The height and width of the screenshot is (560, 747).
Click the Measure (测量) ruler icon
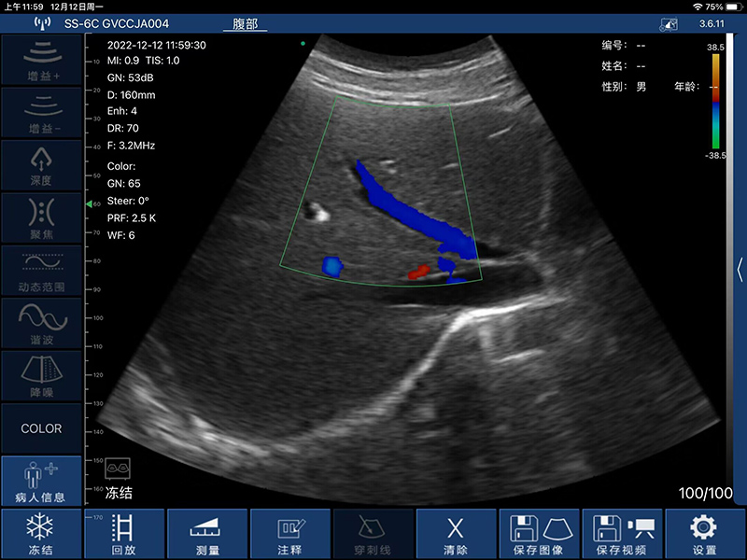pos(207,534)
